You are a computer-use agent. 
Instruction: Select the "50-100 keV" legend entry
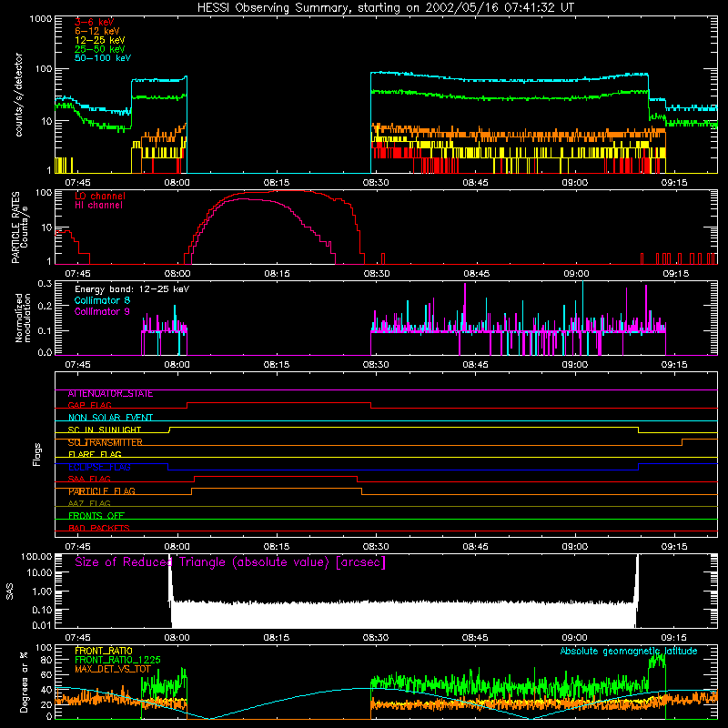(103, 58)
